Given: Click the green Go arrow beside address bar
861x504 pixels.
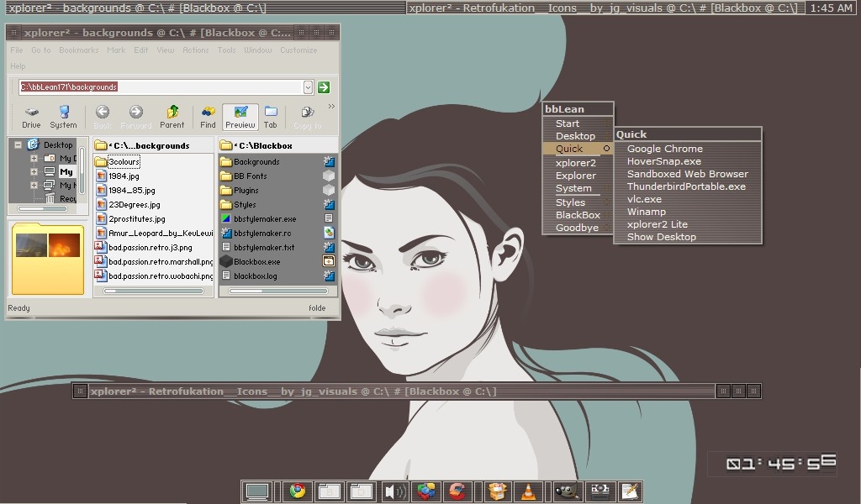Looking at the screenshot, I should [x=324, y=87].
